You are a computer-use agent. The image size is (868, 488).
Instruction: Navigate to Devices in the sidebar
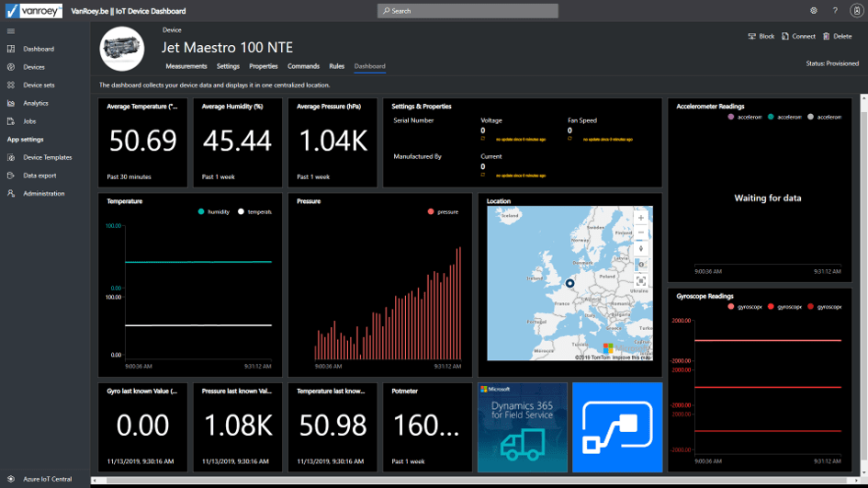coord(34,67)
